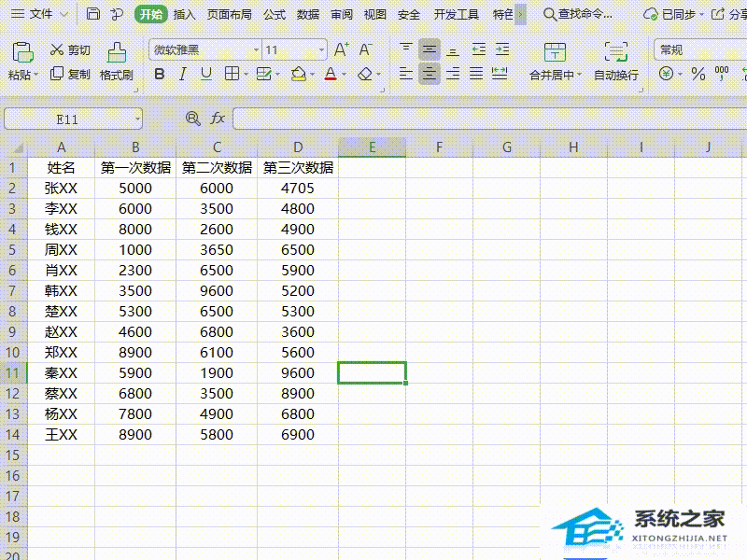The image size is (747, 560).
Task: Align text to top of cell
Action: [x=406, y=49]
